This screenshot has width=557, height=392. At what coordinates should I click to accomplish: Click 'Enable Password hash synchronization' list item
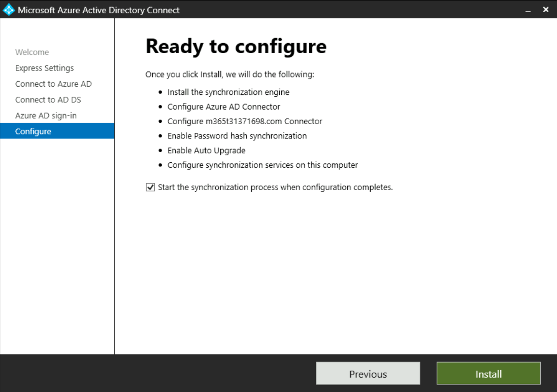coord(237,136)
